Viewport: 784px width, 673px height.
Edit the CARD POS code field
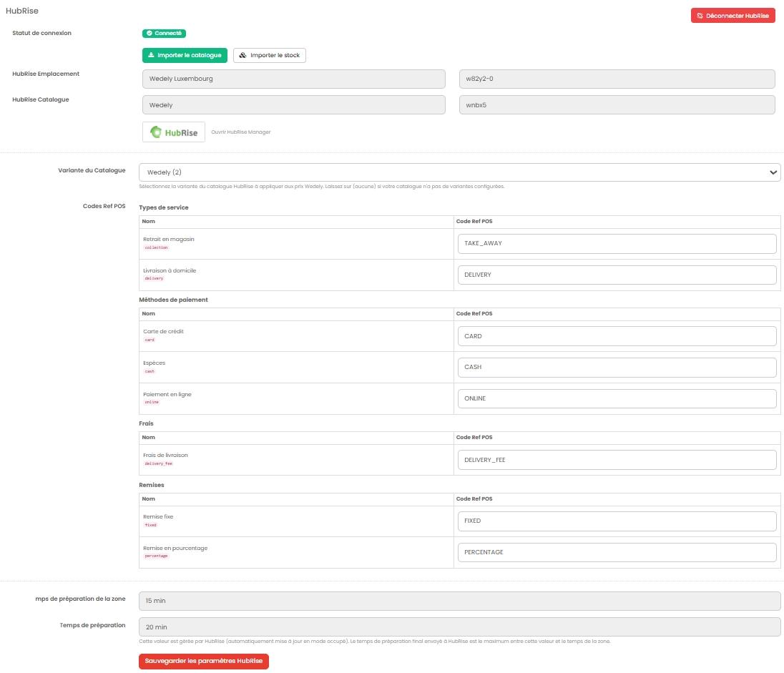click(x=617, y=336)
